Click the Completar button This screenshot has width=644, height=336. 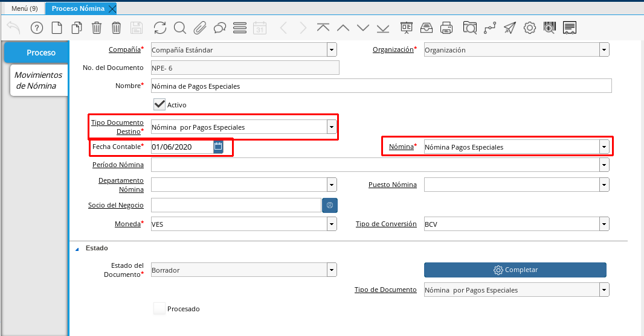pyautogui.click(x=515, y=270)
